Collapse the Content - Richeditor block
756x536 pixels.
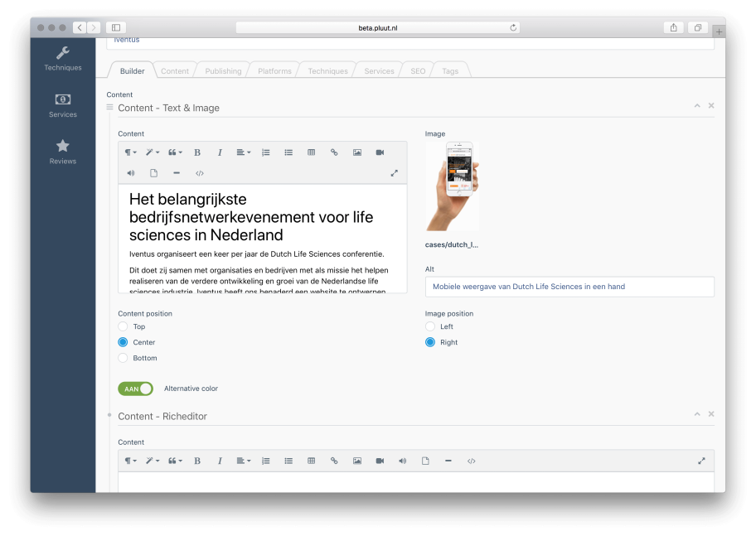click(x=697, y=414)
